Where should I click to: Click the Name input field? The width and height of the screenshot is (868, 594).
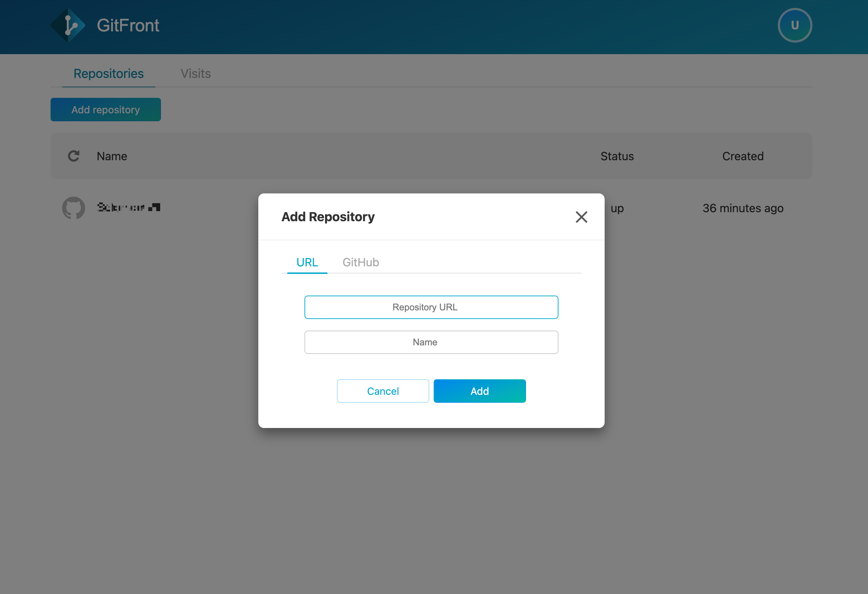tap(431, 342)
